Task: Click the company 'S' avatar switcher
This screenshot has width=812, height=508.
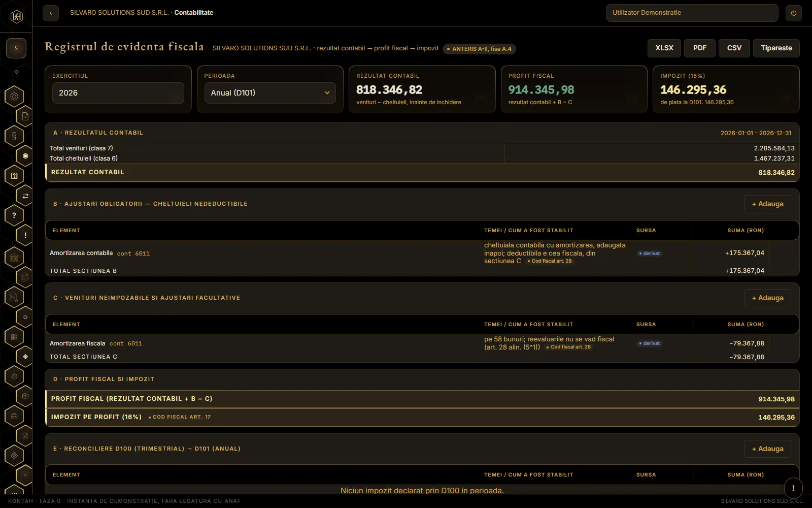Action: 16,48
